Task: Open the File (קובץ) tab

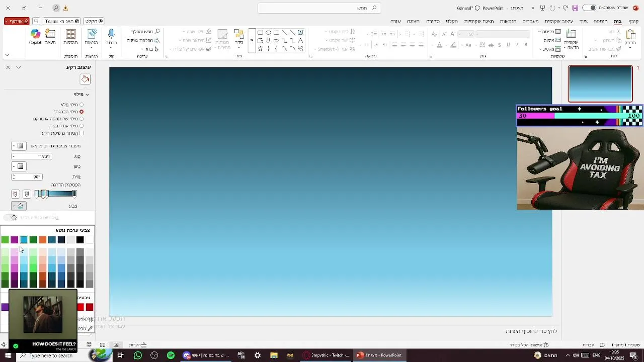Action: point(633,21)
